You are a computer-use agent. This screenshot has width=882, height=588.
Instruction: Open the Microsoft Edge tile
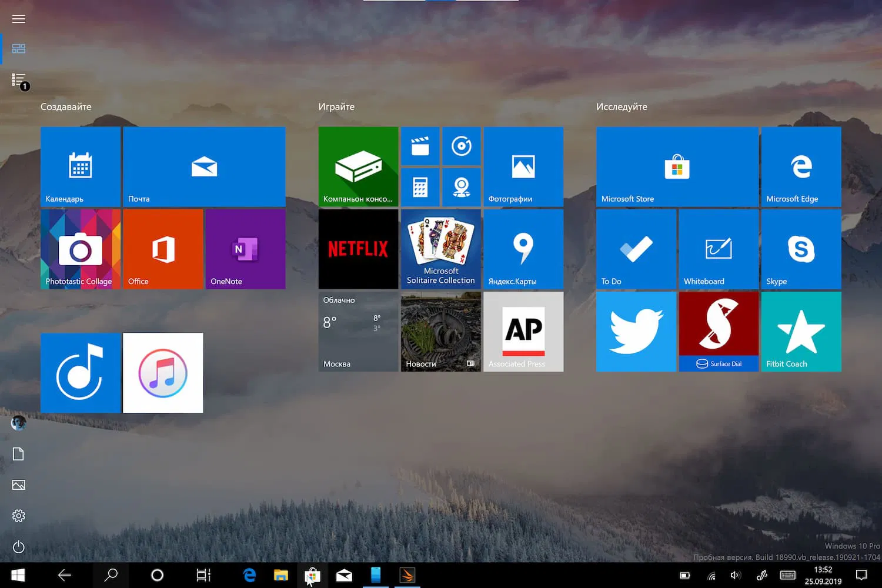click(801, 166)
